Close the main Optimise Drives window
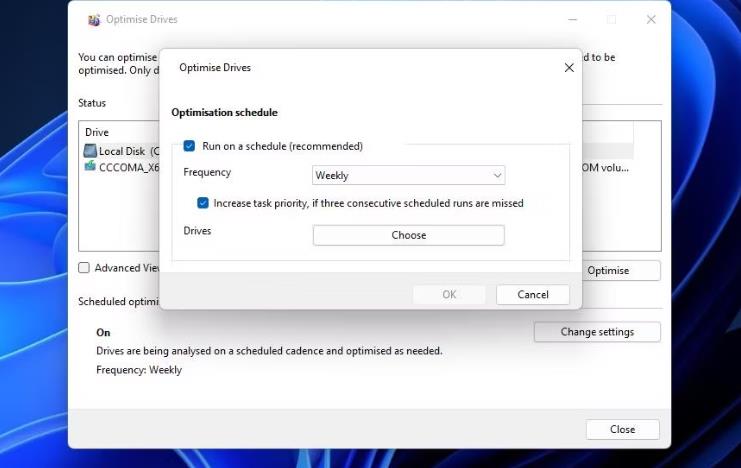This screenshot has width=741, height=468. click(651, 19)
